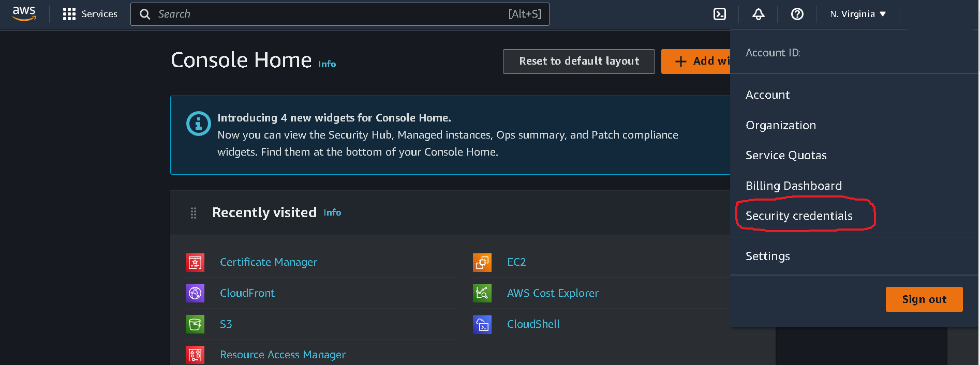Open the Services grid menu
980x365 pixels.
coord(69,14)
